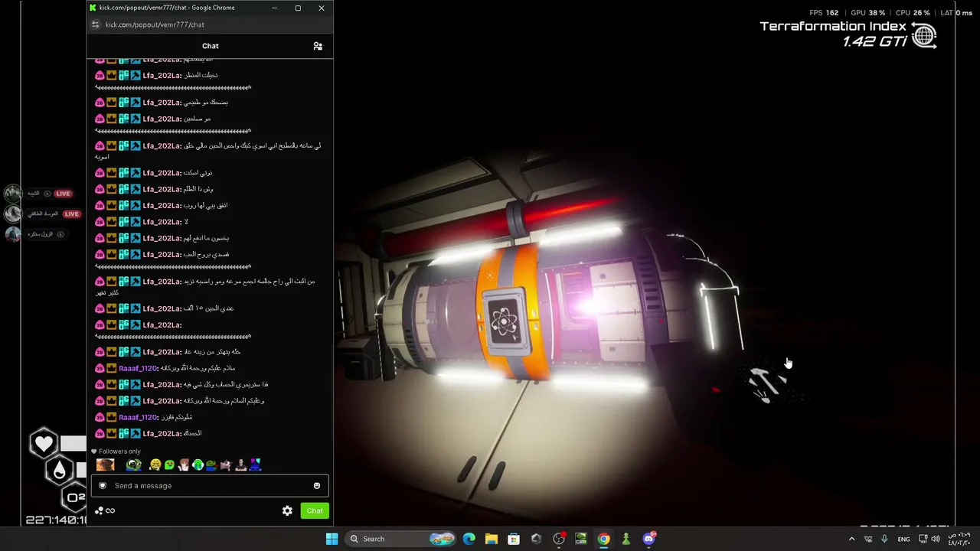Launch Microsoft Edge from the taskbar
Image resolution: width=980 pixels, height=551 pixels.
pos(469,539)
